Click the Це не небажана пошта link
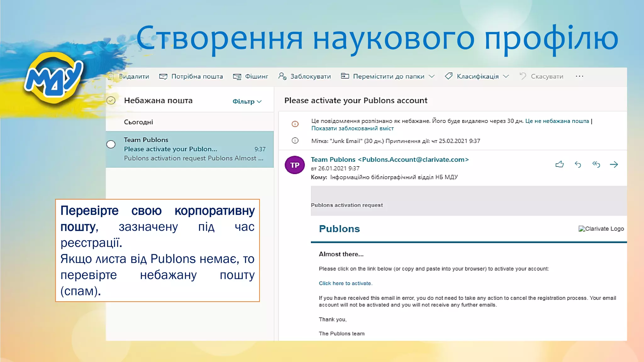Screen dimensions: 644x362 tap(557, 121)
